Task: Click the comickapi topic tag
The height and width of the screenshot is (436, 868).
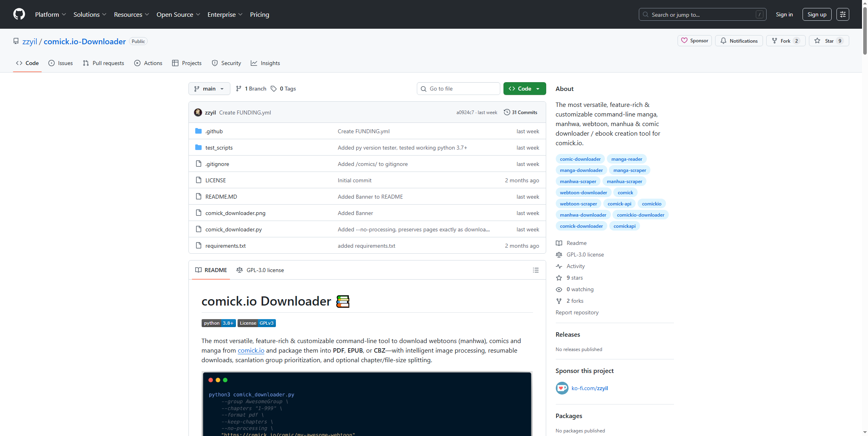Action: coord(624,226)
